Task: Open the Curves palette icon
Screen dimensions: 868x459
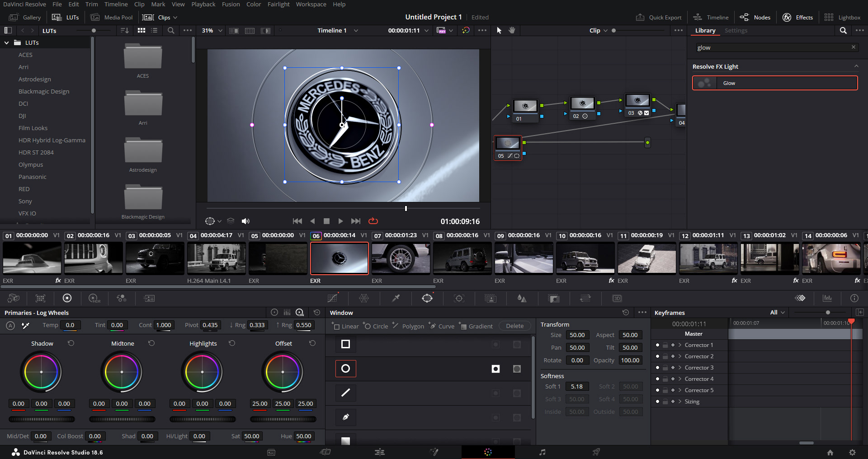Action: click(x=332, y=298)
